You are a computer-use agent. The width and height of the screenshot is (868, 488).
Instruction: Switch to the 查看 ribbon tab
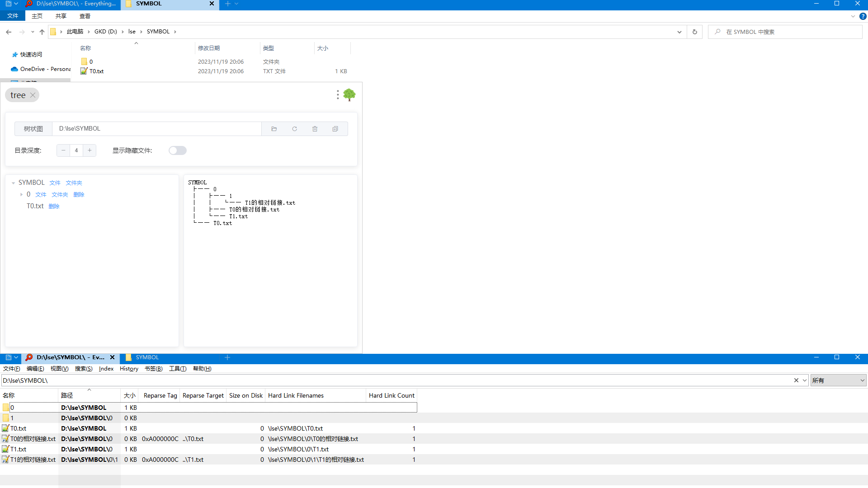(85, 16)
